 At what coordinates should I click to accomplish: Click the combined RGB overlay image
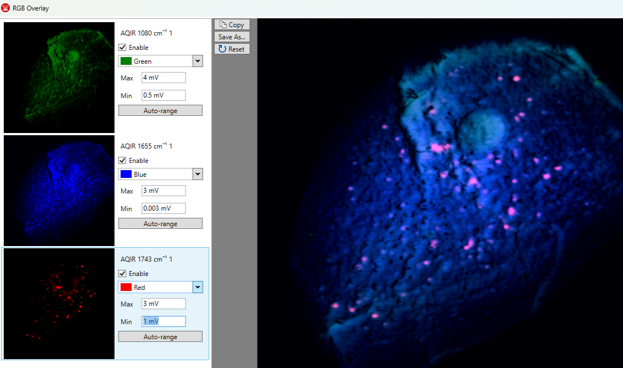point(440,193)
